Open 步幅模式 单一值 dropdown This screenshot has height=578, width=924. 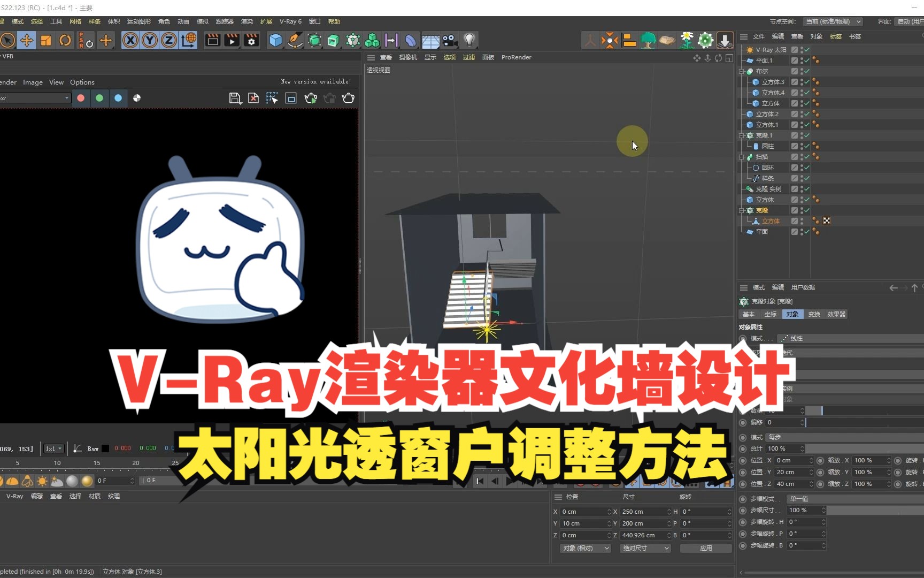[855, 499]
